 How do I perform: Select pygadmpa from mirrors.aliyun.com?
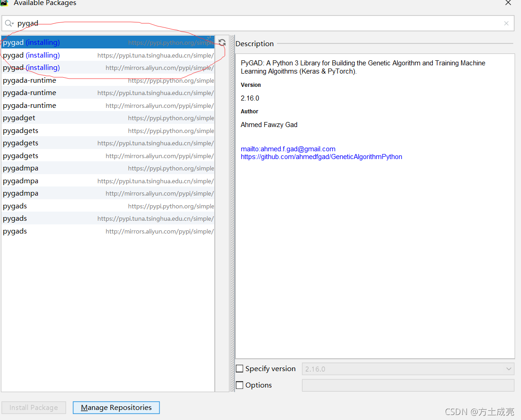(108, 193)
